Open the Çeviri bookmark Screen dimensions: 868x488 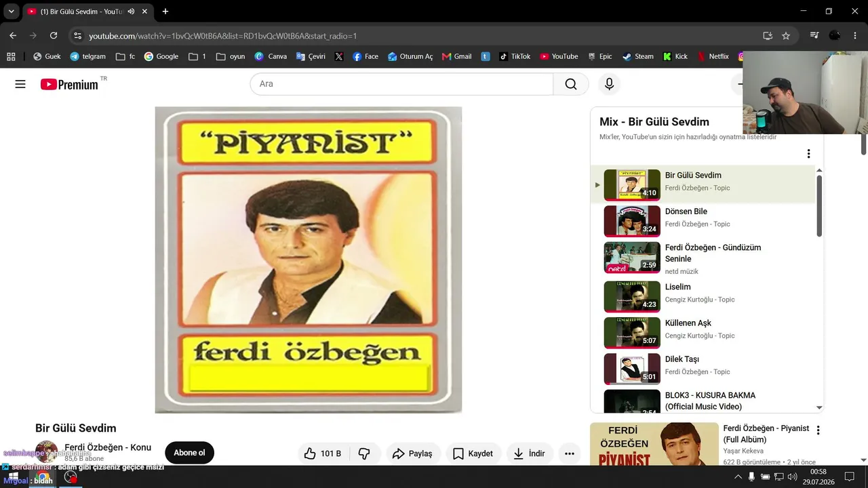[311, 56]
